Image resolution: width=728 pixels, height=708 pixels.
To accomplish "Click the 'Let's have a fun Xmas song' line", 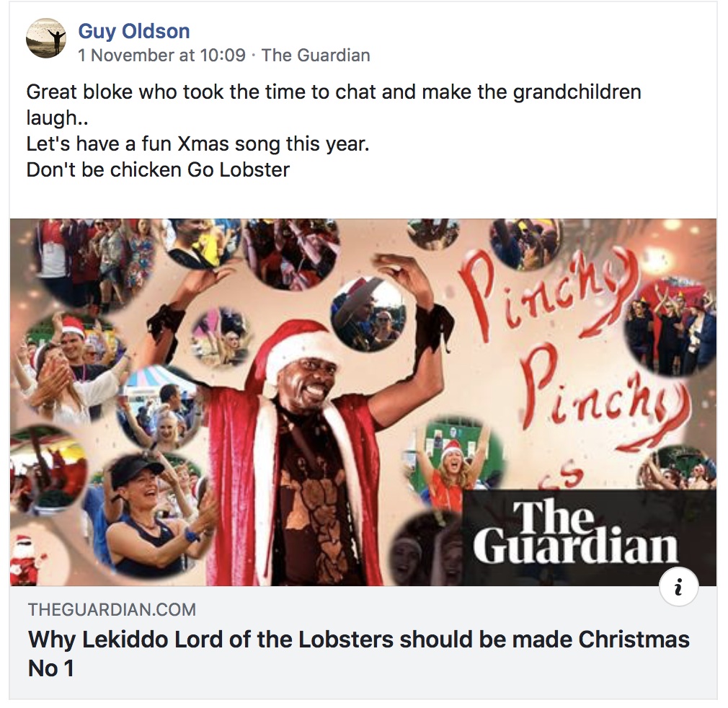I will click(197, 144).
